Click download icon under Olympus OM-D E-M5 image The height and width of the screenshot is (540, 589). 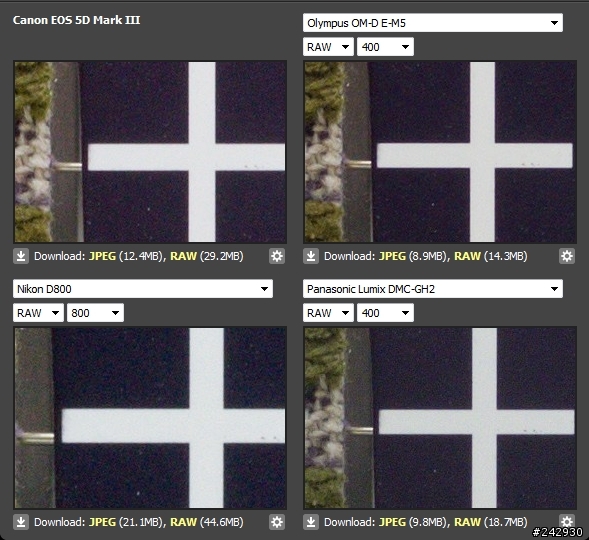point(311,256)
